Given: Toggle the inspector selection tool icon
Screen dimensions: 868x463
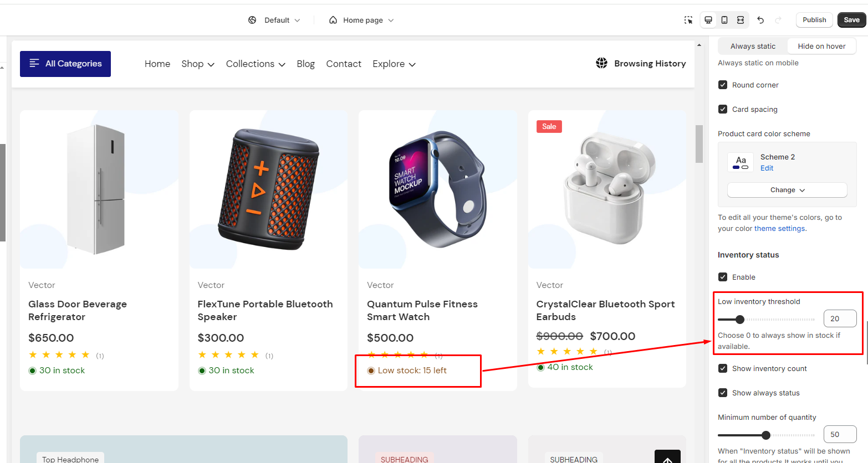Looking at the screenshot, I should click(688, 20).
